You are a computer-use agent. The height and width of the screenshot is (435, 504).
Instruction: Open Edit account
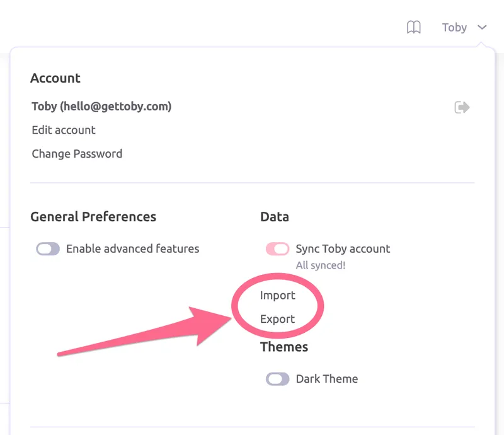tap(64, 130)
